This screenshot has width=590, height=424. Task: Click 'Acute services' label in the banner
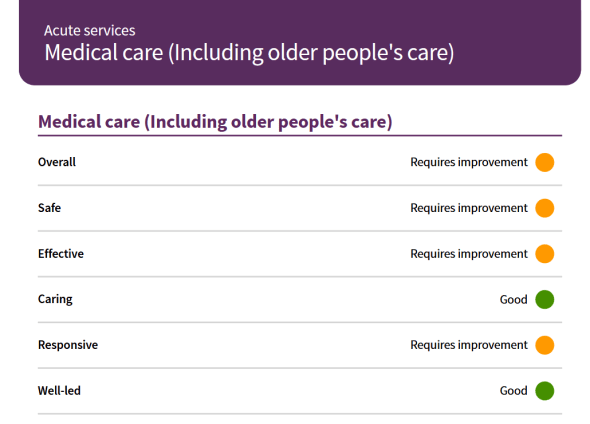point(90,30)
